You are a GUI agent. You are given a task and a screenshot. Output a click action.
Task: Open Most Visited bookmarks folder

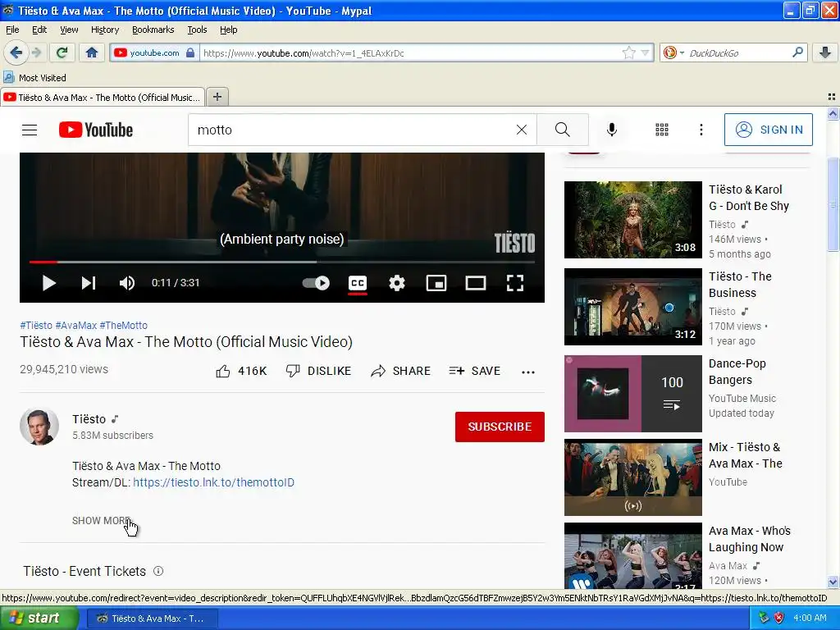(x=34, y=78)
